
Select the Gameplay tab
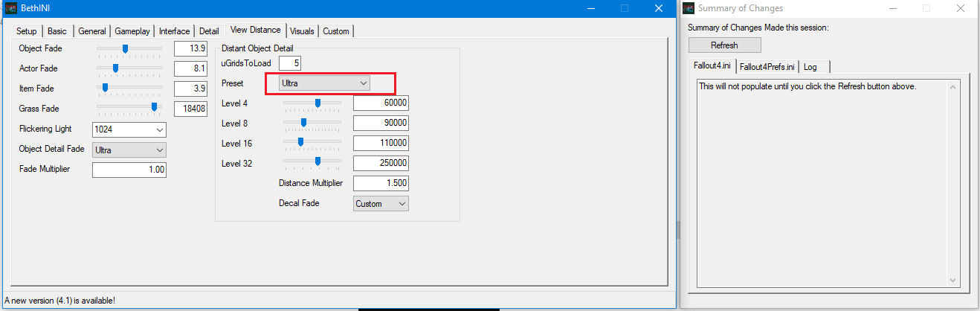pyautogui.click(x=132, y=31)
